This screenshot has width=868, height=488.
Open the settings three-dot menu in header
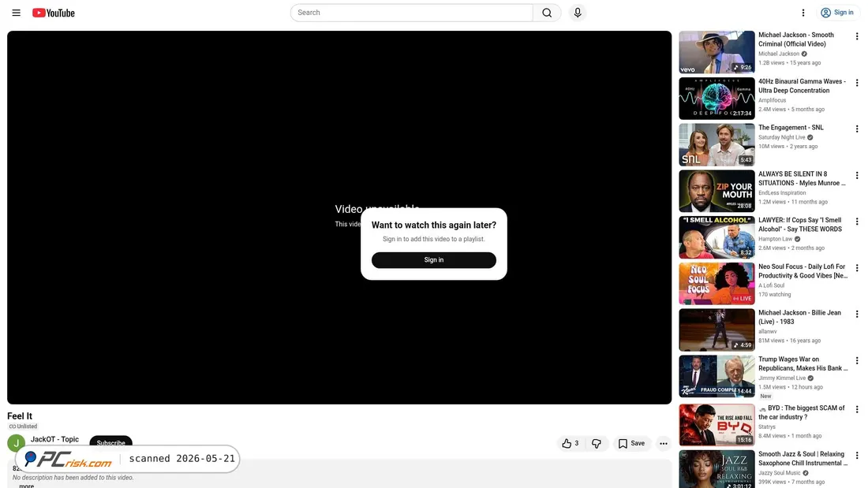803,13
